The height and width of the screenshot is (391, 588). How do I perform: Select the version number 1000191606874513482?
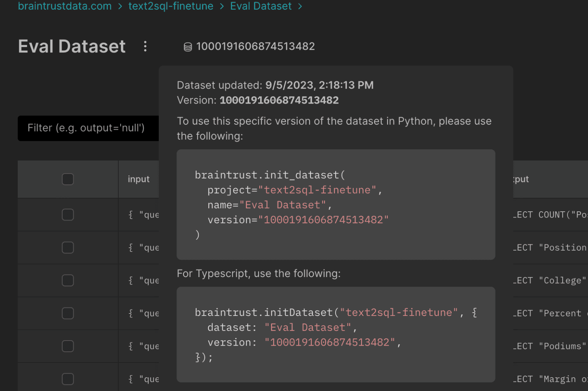(255, 46)
